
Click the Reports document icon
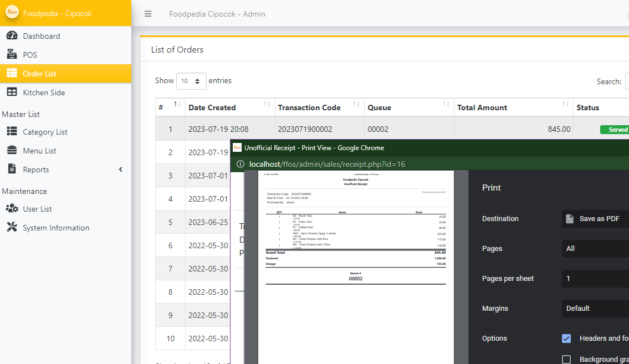12,169
